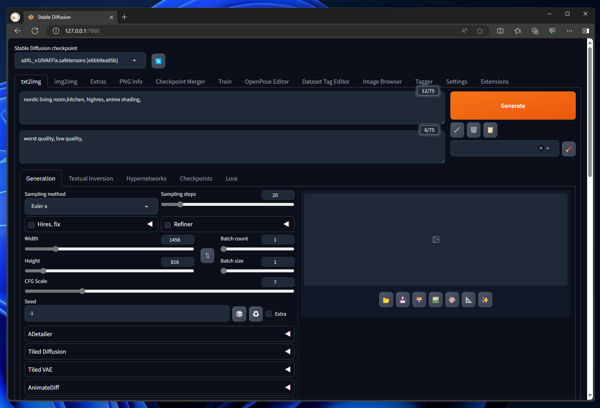The height and width of the screenshot is (408, 600).
Task: Click the clipboard apply styles icon
Action: [490, 130]
